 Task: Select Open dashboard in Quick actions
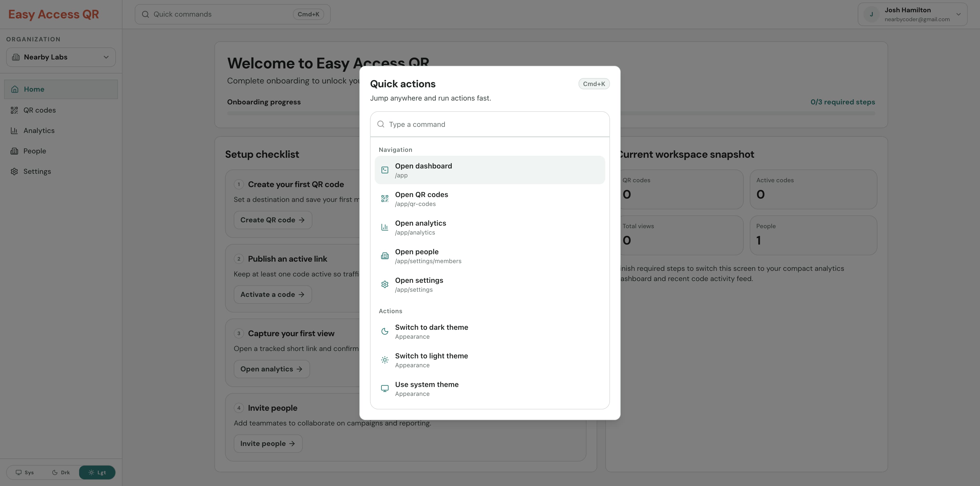click(489, 170)
